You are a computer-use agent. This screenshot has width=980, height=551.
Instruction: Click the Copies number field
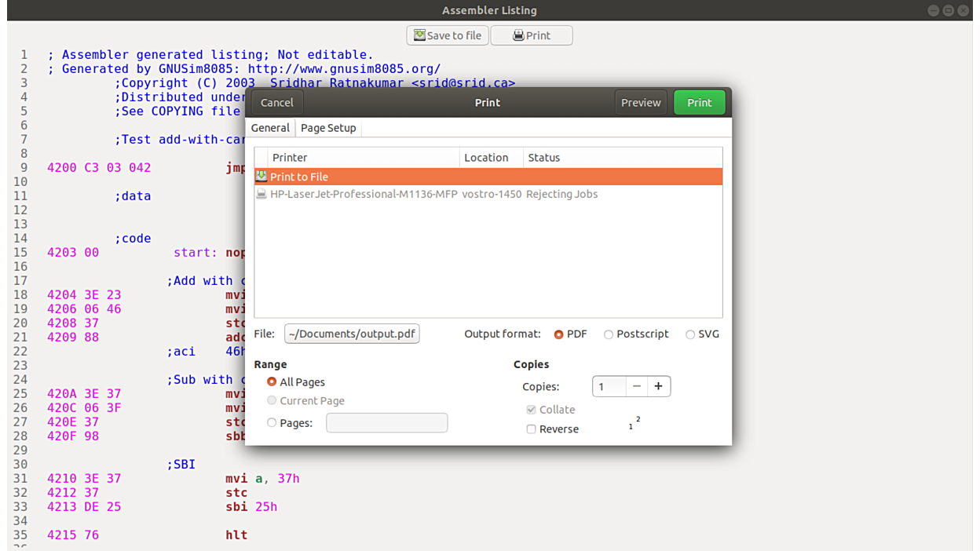click(609, 386)
